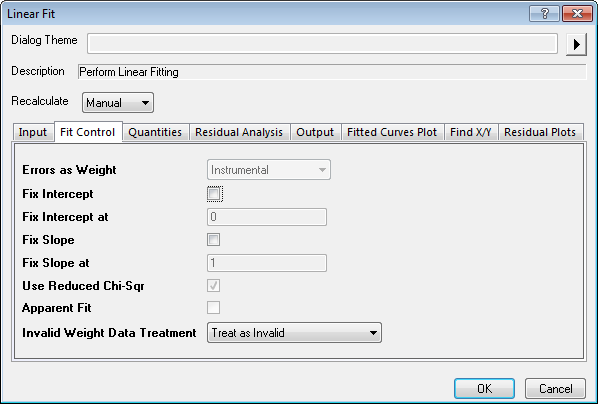Screen dimensions: 598x404
Task: Open the Residual Analysis tab
Action: tap(239, 132)
